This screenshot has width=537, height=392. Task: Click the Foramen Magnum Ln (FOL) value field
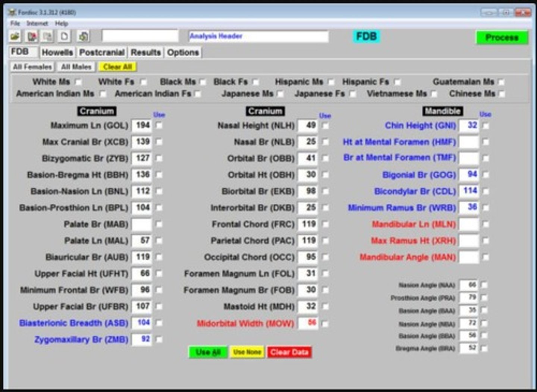click(308, 274)
